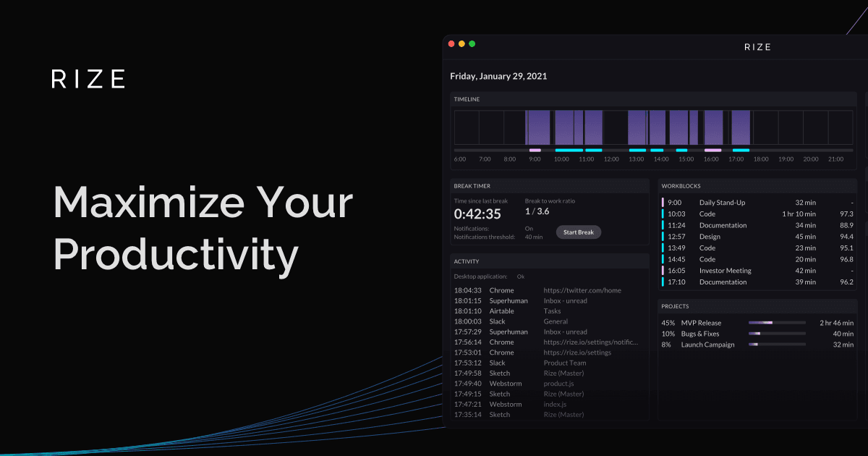
Task: Select the pink timeline marker near 16:00
Action: tap(712, 150)
